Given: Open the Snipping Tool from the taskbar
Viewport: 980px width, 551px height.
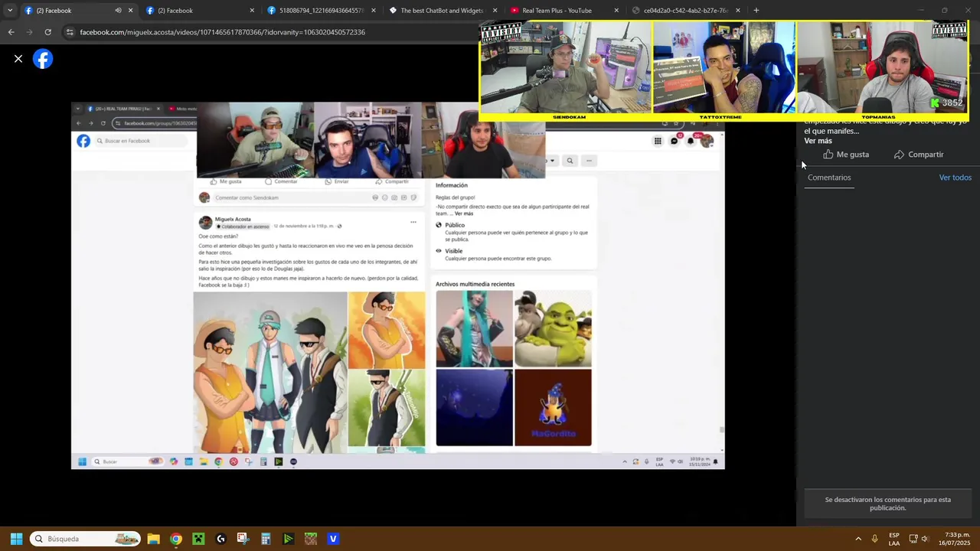Looking at the screenshot, I should 243,539.
